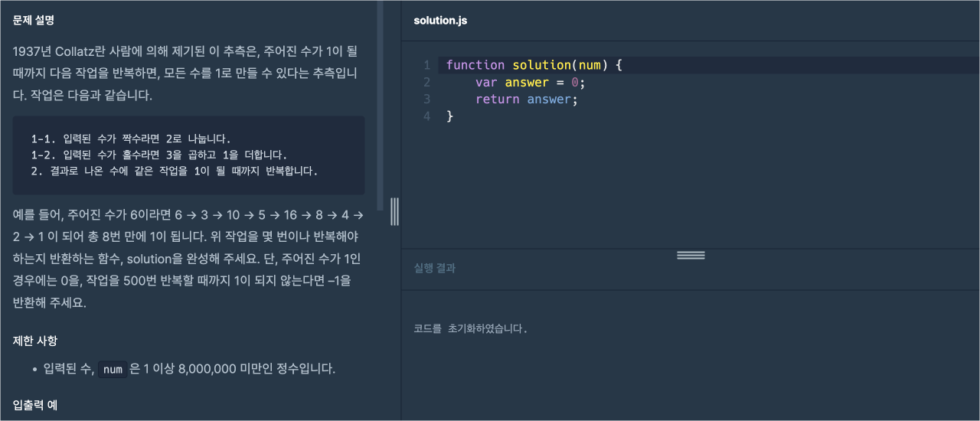Click line number 2 in gutter

[426, 83]
